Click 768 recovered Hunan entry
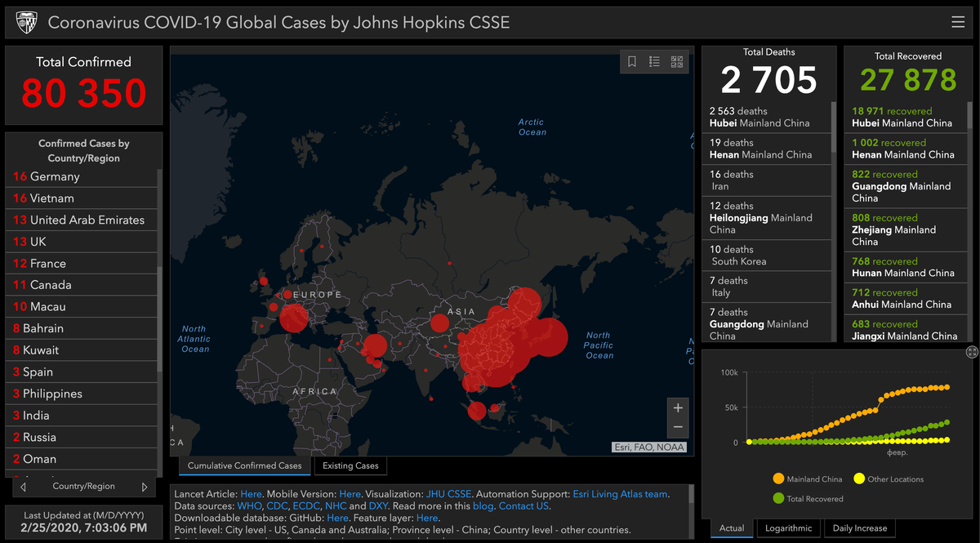Screen dimensions: 980x543 pyautogui.click(x=905, y=267)
